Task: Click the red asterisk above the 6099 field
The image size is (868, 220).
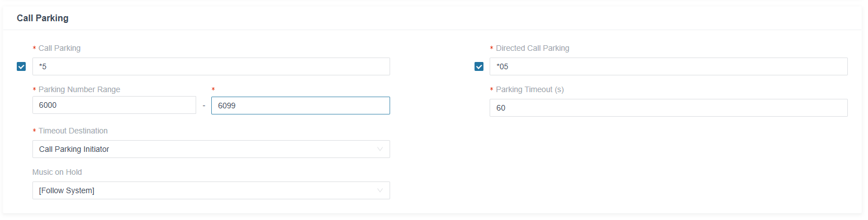Action: pos(214,90)
